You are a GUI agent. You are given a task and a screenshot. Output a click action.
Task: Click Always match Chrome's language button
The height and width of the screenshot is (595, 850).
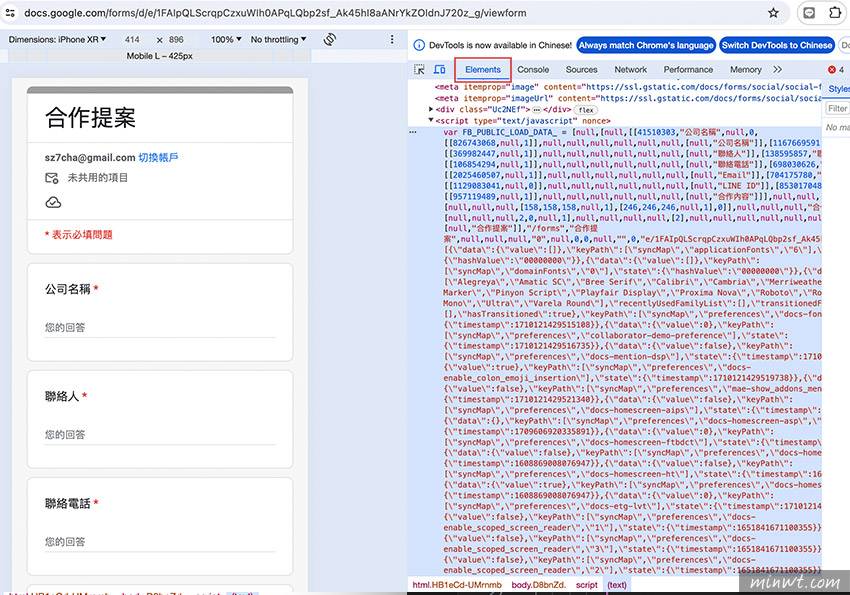pos(646,46)
